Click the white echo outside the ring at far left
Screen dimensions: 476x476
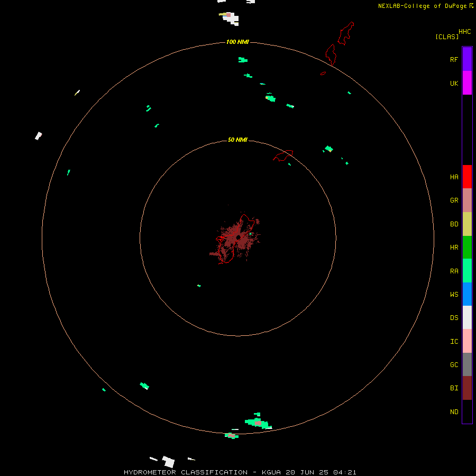point(39,136)
